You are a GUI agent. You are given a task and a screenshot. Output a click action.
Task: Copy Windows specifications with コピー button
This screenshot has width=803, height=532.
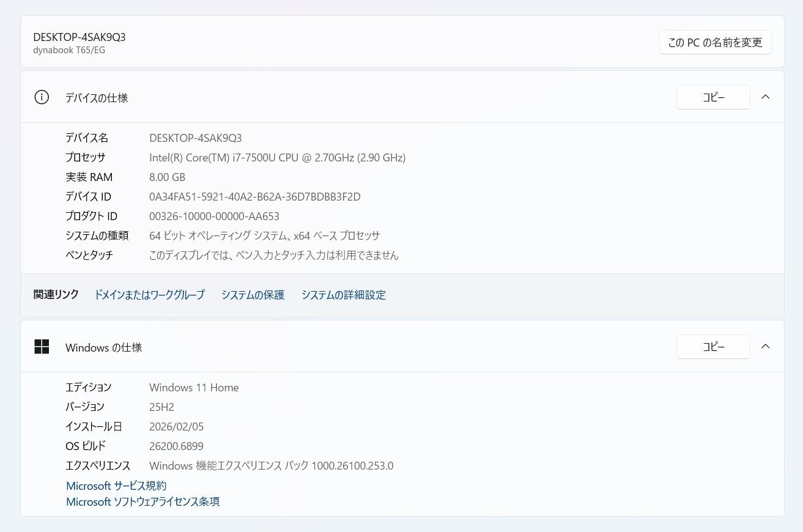pos(713,347)
